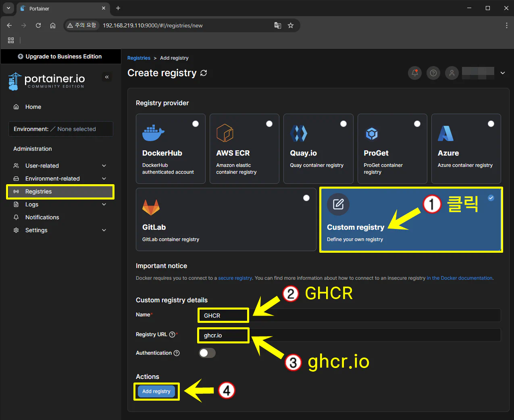This screenshot has width=514, height=420.
Task: Click the AWS ECR cube icon
Action: (x=225, y=133)
